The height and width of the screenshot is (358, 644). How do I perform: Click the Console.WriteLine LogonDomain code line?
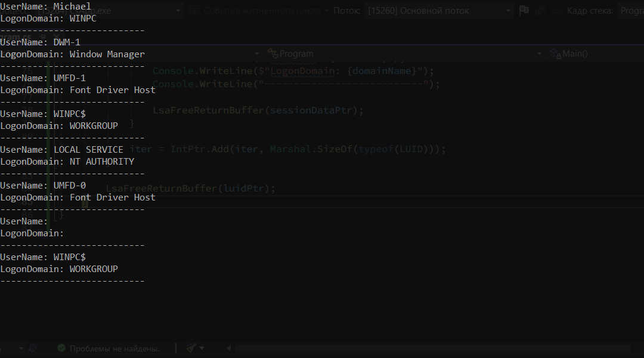pyautogui.click(x=293, y=70)
